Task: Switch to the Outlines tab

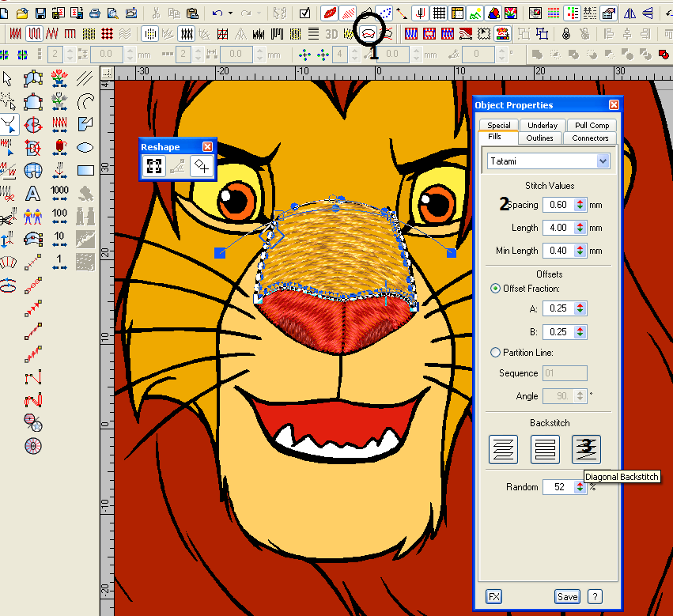Action: (x=541, y=138)
